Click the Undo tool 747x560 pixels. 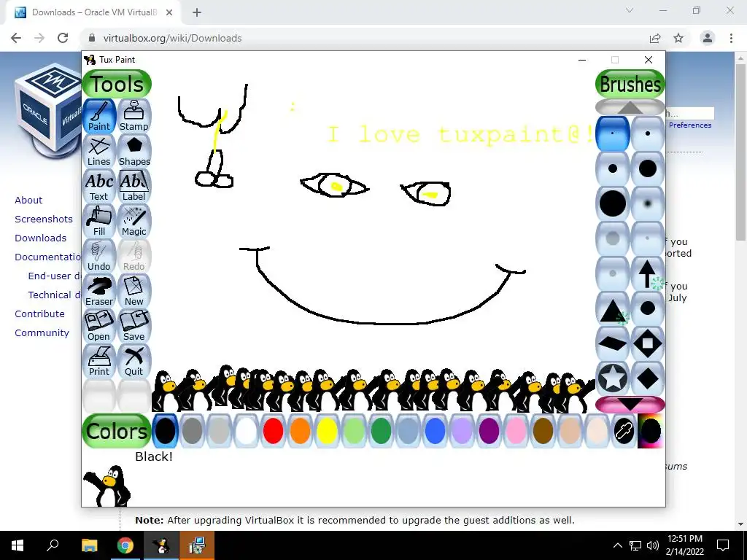[x=99, y=256]
